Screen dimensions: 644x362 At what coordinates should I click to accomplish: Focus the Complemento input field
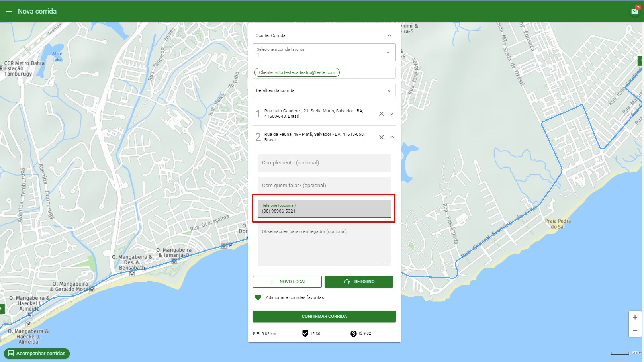(x=324, y=163)
